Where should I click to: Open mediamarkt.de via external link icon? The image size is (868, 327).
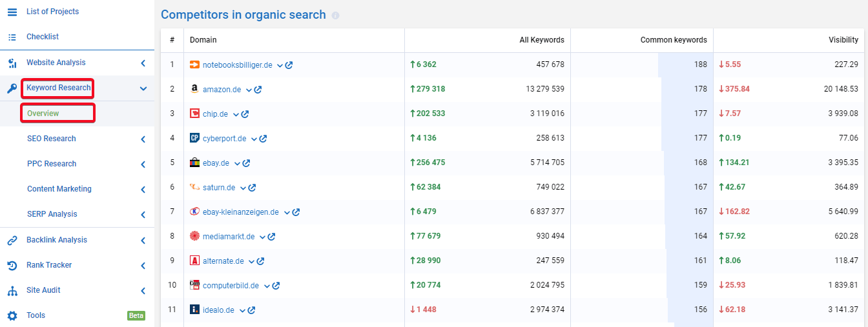point(271,237)
